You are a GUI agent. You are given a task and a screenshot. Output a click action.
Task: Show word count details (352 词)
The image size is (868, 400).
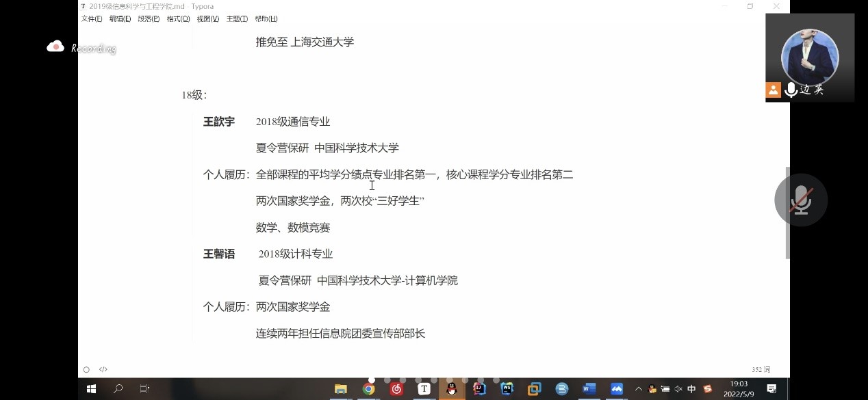(x=761, y=370)
